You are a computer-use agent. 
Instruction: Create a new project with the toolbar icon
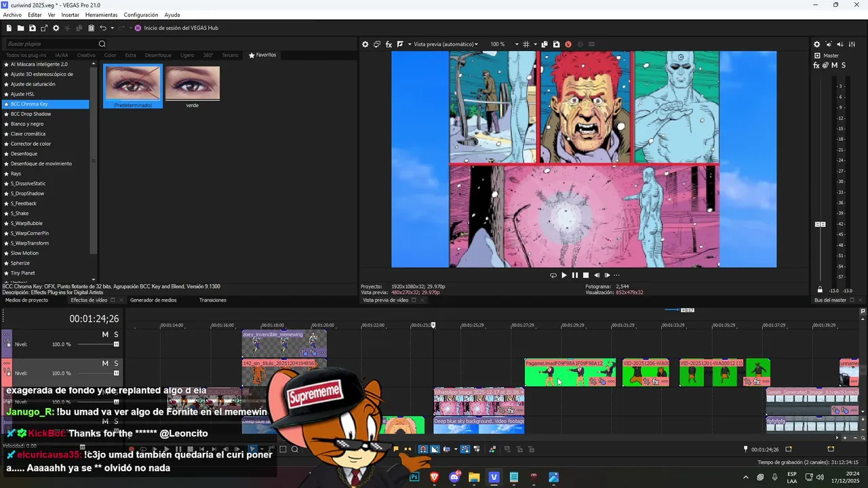pyautogui.click(x=9, y=28)
